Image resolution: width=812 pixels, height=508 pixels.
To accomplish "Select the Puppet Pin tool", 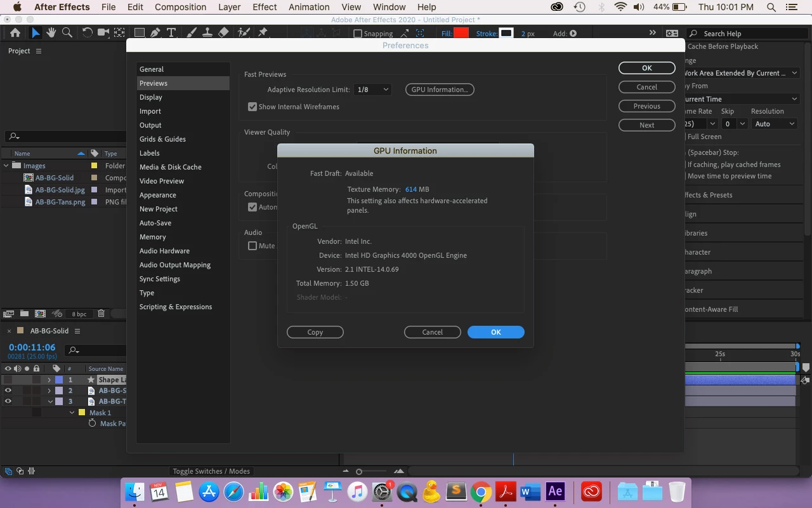I will [263, 33].
